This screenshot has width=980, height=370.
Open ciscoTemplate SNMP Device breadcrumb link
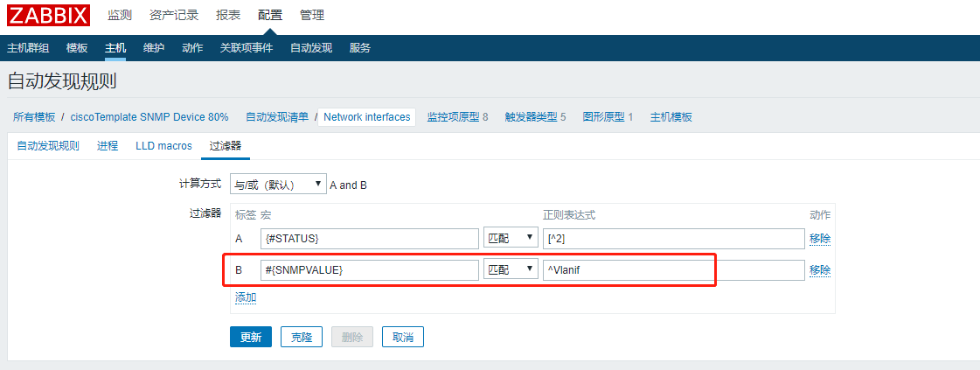(149, 117)
